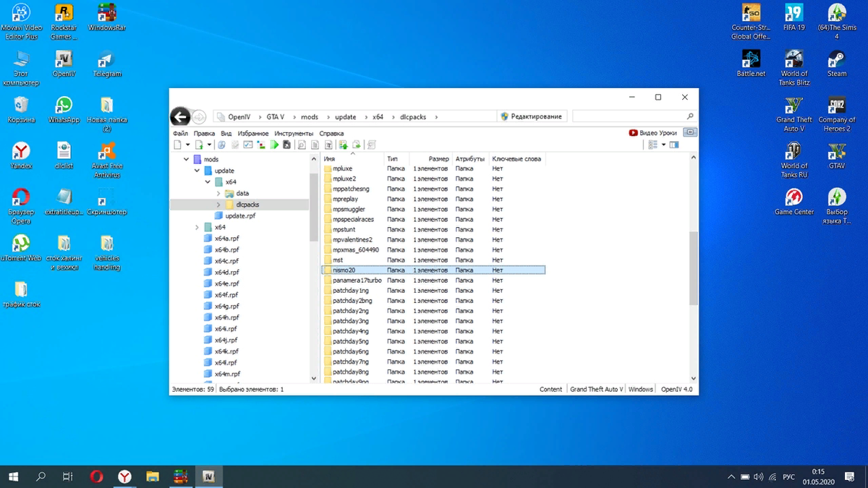Screen dimensions: 868x488
Task: Open the Windows Start menu
Action: click(x=14, y=476)
